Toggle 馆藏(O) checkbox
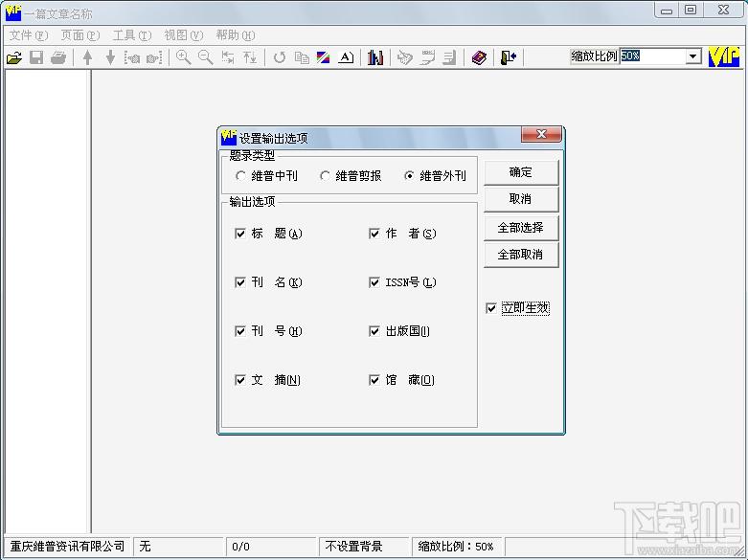The image size is (748, 560). [374, 380]
